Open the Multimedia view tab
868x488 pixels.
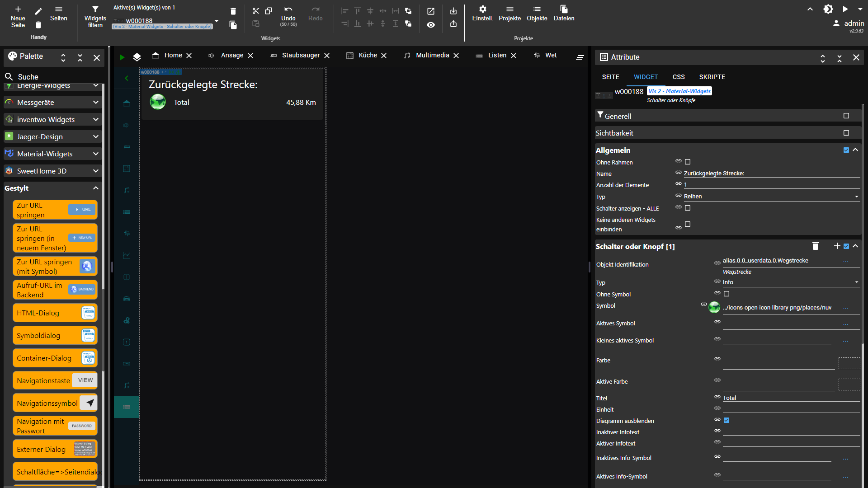pyautogui.click(x=433, y=55)
